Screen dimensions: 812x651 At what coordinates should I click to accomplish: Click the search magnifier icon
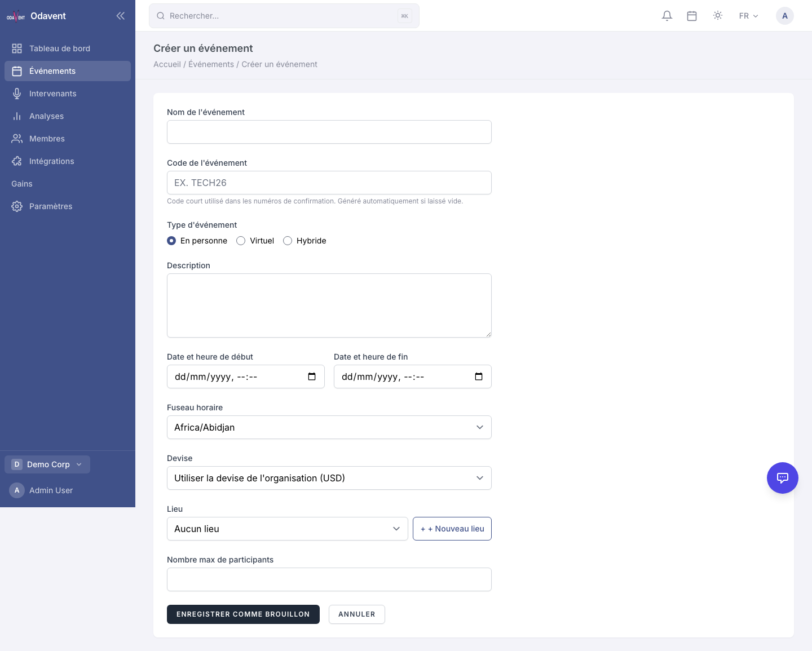click(x=161, y=16)
